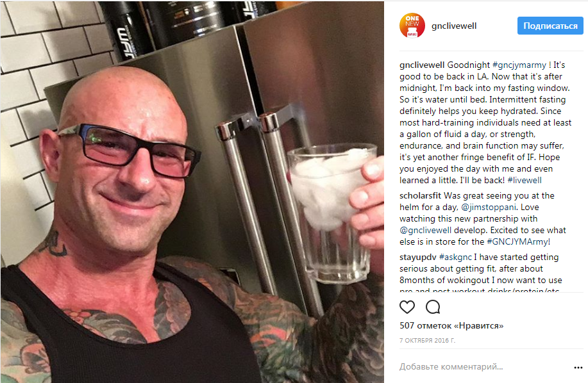
Task: Click the Подписаться follow button
Action: (x=550, y=26)
